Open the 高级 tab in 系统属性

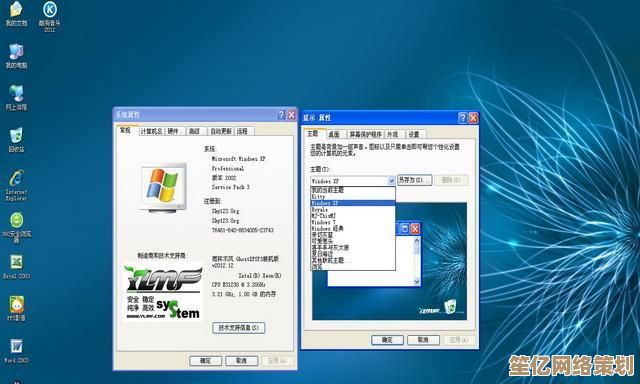pos(194,131)
